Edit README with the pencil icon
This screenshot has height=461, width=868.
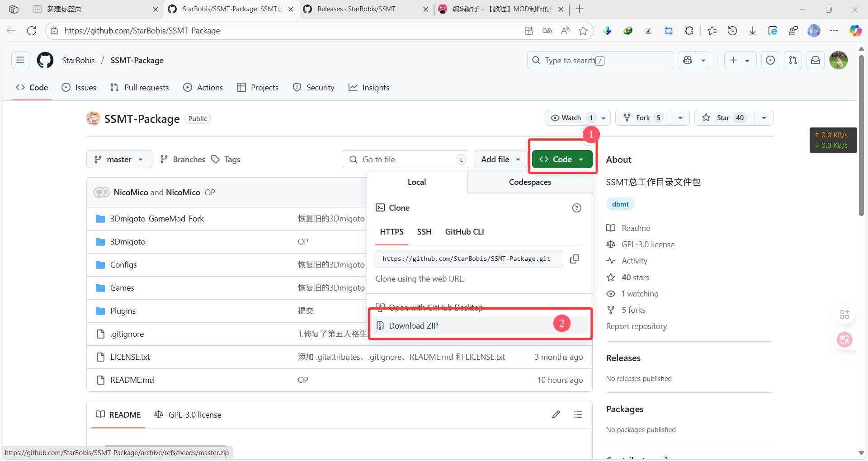pyautogui.click(x=556, y=414)
